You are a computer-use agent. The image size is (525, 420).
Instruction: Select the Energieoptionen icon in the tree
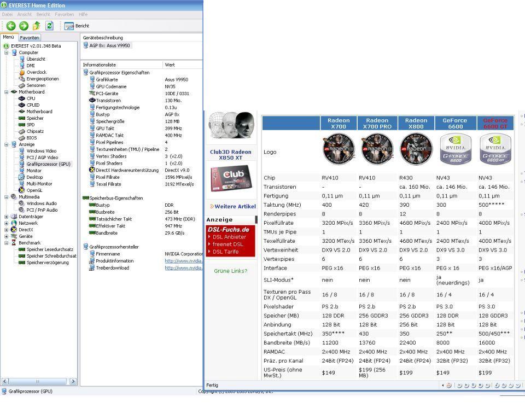pyautogui.click(x=22, y=79)
